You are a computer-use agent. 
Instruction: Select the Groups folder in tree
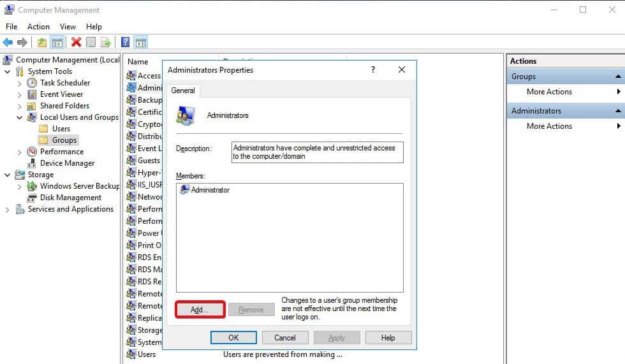[58, 140]
